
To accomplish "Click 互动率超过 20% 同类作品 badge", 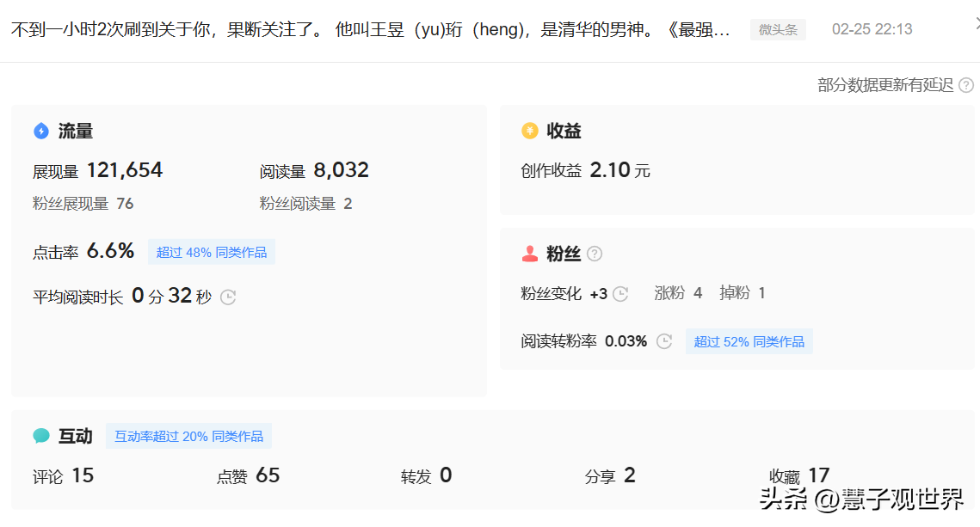I will click(x=189, y=436).
